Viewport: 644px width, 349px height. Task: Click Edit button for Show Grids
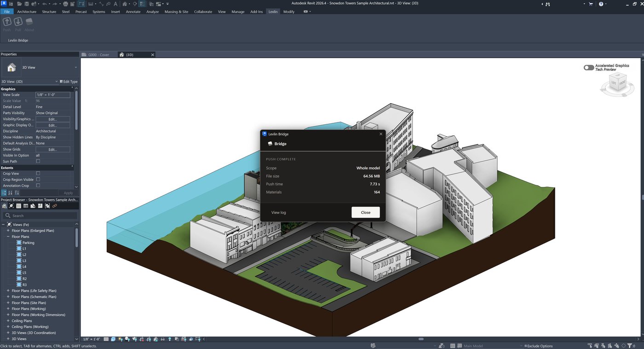tap(52, 150)
